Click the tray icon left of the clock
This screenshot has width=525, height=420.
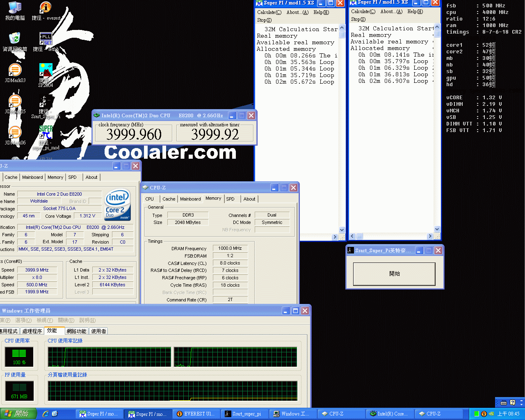coord(491,414)
